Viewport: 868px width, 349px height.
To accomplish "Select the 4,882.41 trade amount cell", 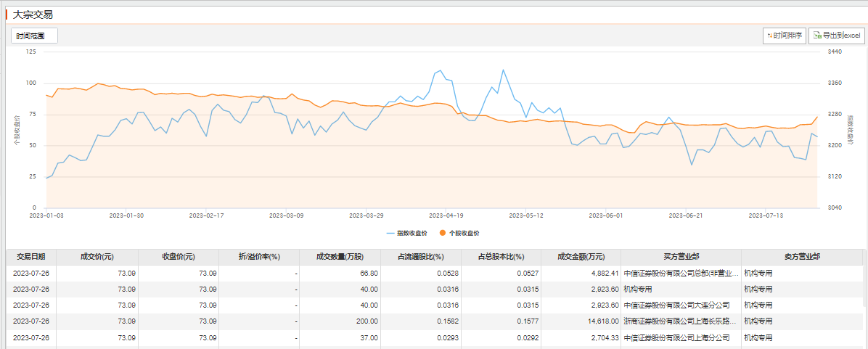I will coord(581,274).
